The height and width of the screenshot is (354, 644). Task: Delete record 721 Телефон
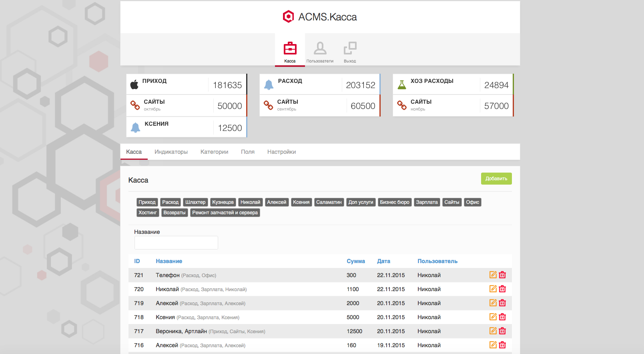(x=502, y=275)
